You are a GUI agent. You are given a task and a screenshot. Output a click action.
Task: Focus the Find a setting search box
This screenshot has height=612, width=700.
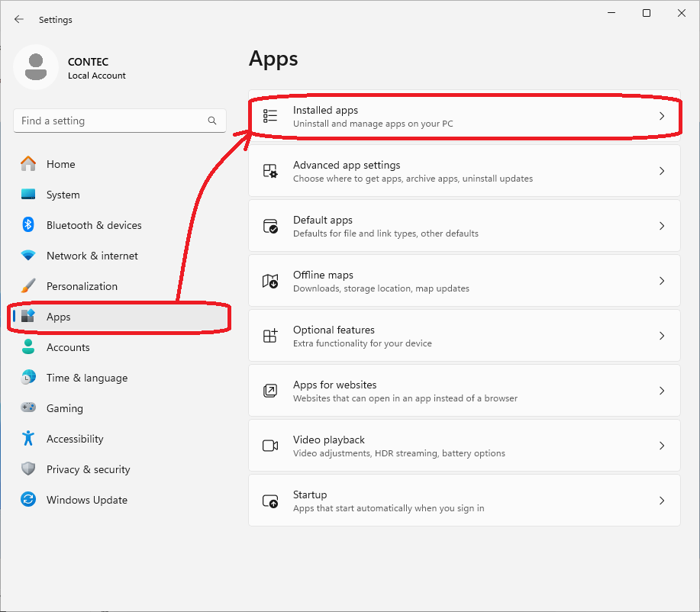pos(120,121)
